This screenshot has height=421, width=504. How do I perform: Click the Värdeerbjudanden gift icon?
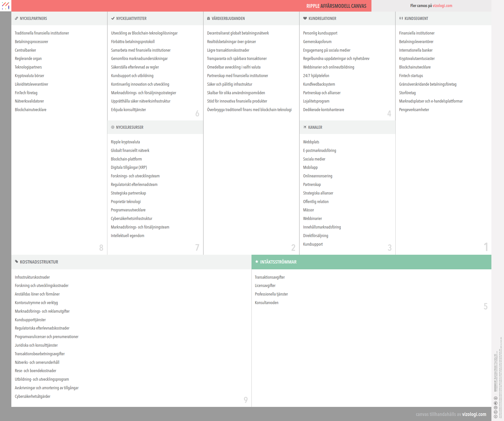pos(208,18)
